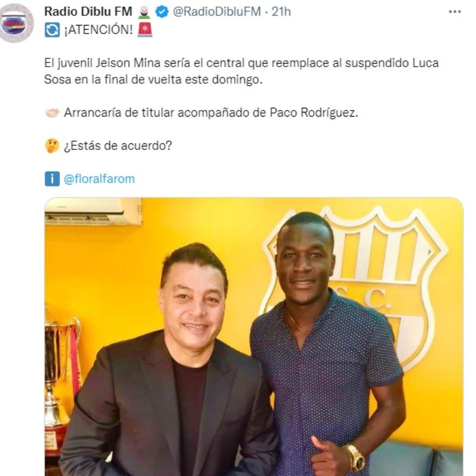Open the @floralfarom mention link
Image resolution: width=476 pixels, height=476 pixels.
coord(99,179)
